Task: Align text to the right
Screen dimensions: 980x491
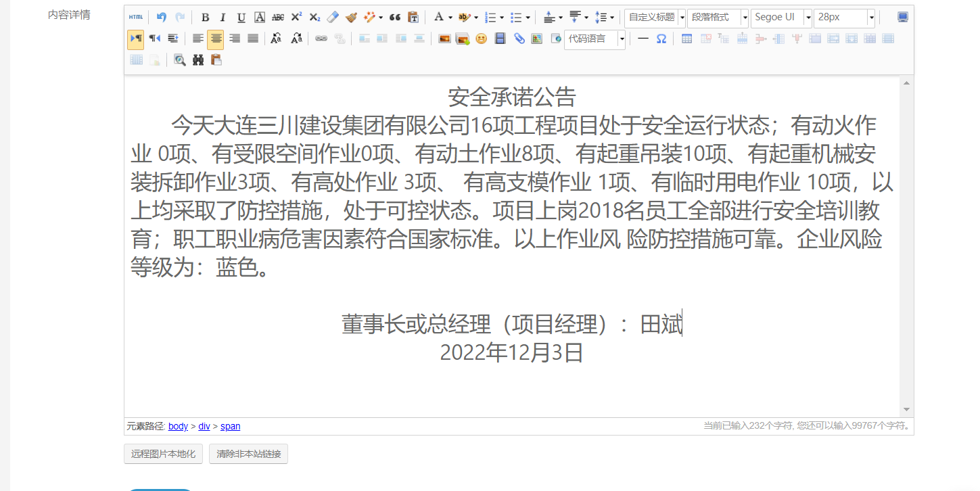Action: tap(235, 39)
